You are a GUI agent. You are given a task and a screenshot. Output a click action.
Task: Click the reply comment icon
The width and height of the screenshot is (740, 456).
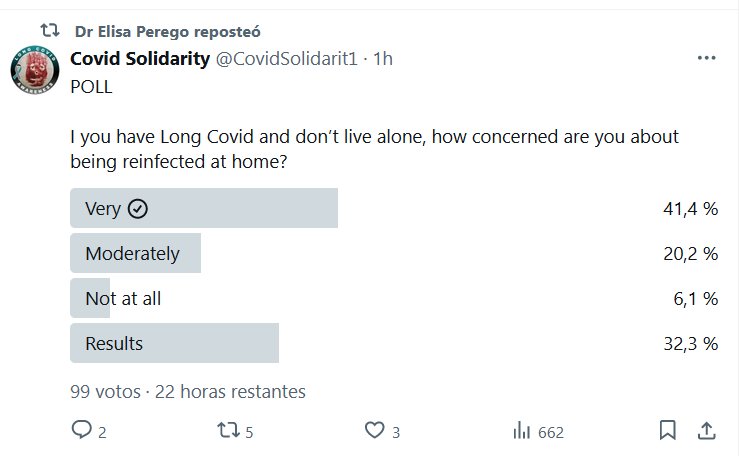click(81, 431)
